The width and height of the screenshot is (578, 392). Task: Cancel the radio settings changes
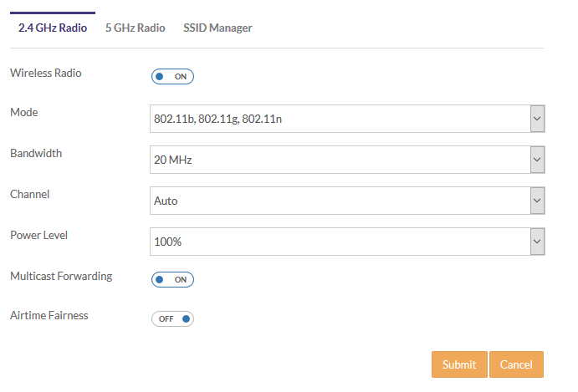point(516,364)
